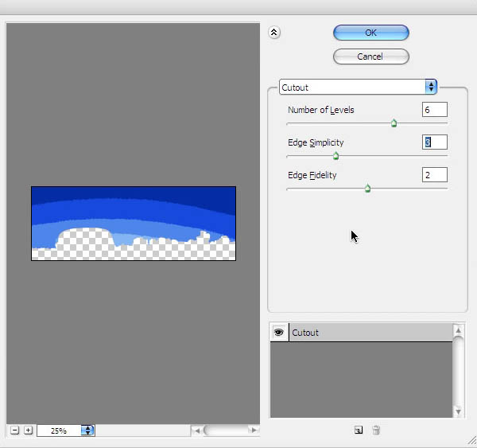Click the preview horizontal scrollbar right arrow

pos(254,430)
